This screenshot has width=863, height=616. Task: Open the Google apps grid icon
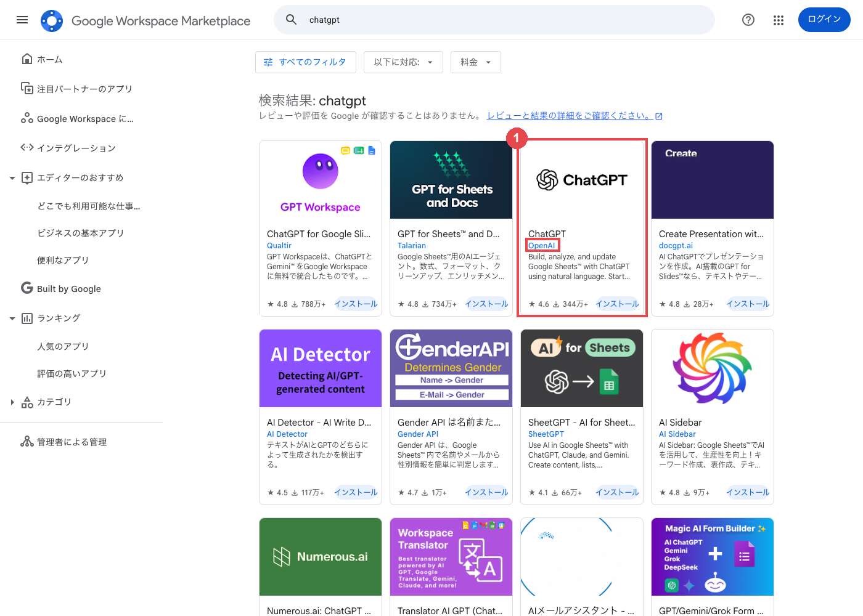pos(779,20)
